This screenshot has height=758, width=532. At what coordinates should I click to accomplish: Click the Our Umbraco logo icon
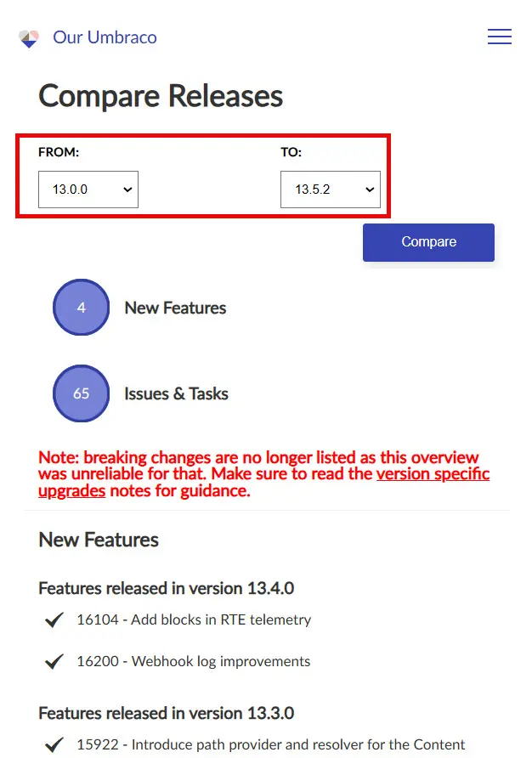coord(29,37)
